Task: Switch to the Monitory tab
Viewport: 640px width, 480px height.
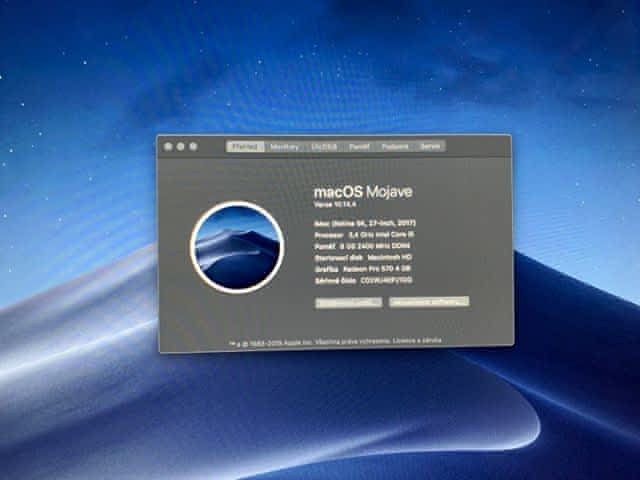Action: [284, 147]
